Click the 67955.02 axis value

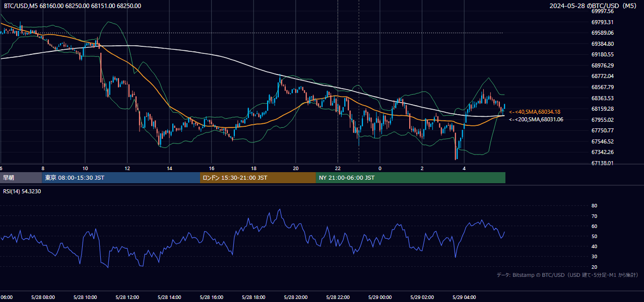pos(602,120)
